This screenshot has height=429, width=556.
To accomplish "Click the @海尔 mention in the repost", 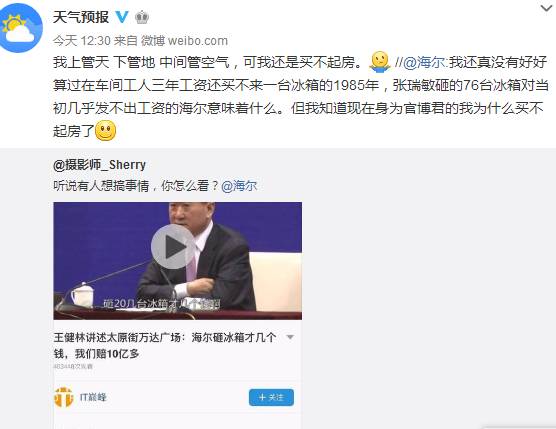I will pos(239,186).
